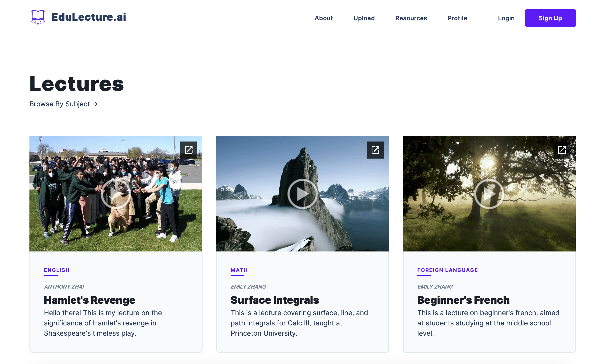Play the Surface Integrals video

tap(302, 194)
